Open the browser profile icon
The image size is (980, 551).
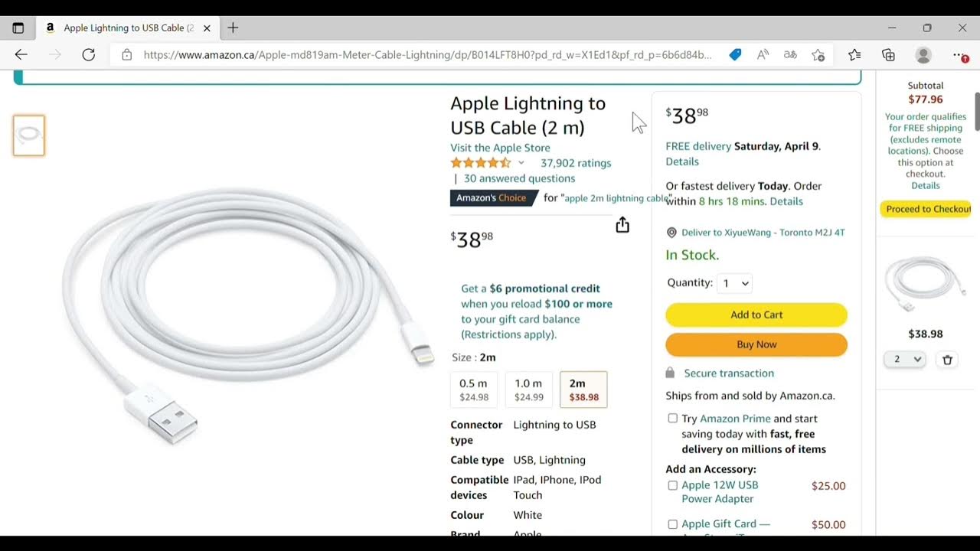click(923, 54)
